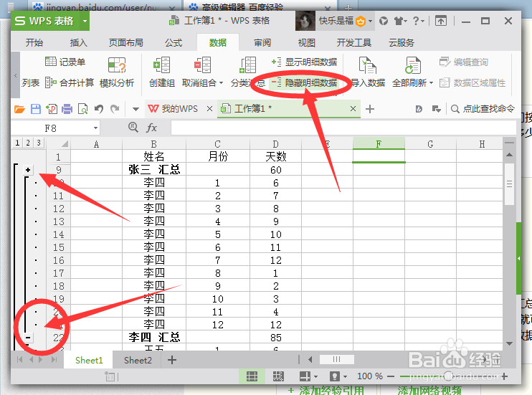The image size is (532, 395).
Task: Click into the formula bar input
Action: coord(343,128)
